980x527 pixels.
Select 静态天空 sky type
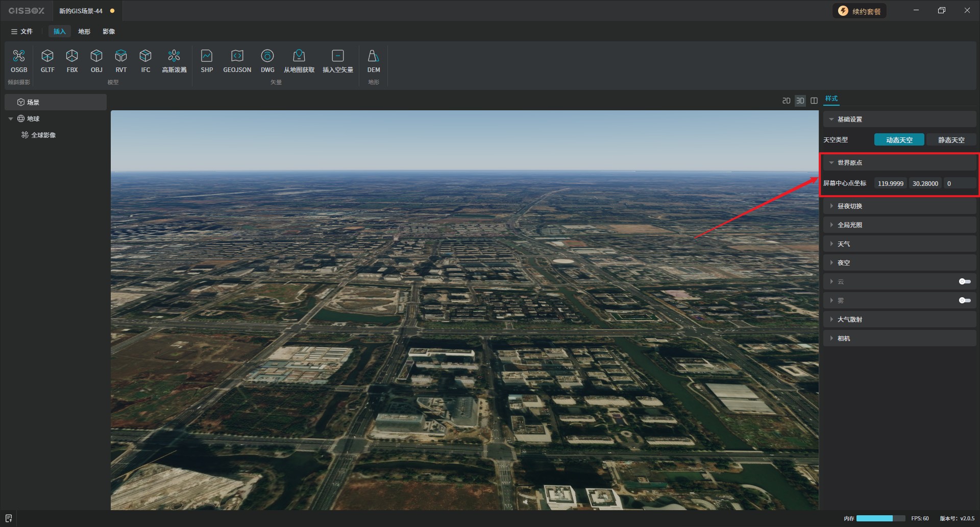(951, 140)
